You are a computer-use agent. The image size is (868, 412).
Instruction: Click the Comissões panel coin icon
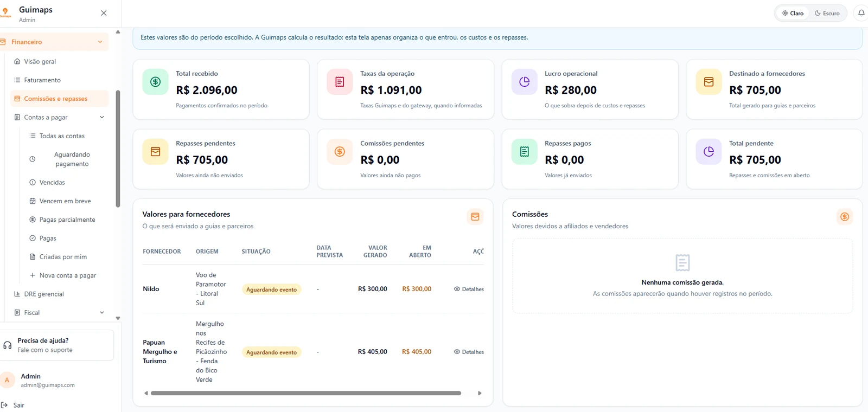point(845,217)
